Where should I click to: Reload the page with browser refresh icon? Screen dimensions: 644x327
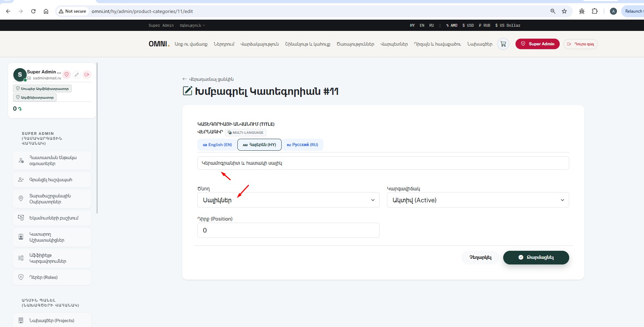tap(33, 11)
